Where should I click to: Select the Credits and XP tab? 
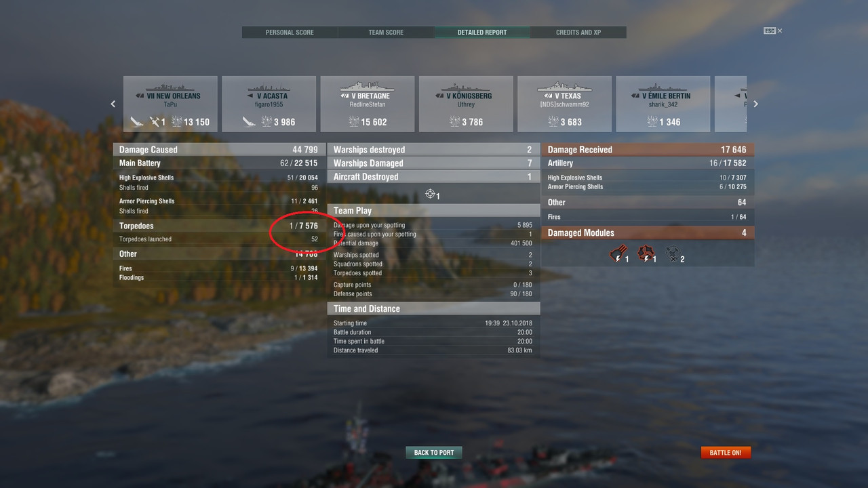pos(578,33)
